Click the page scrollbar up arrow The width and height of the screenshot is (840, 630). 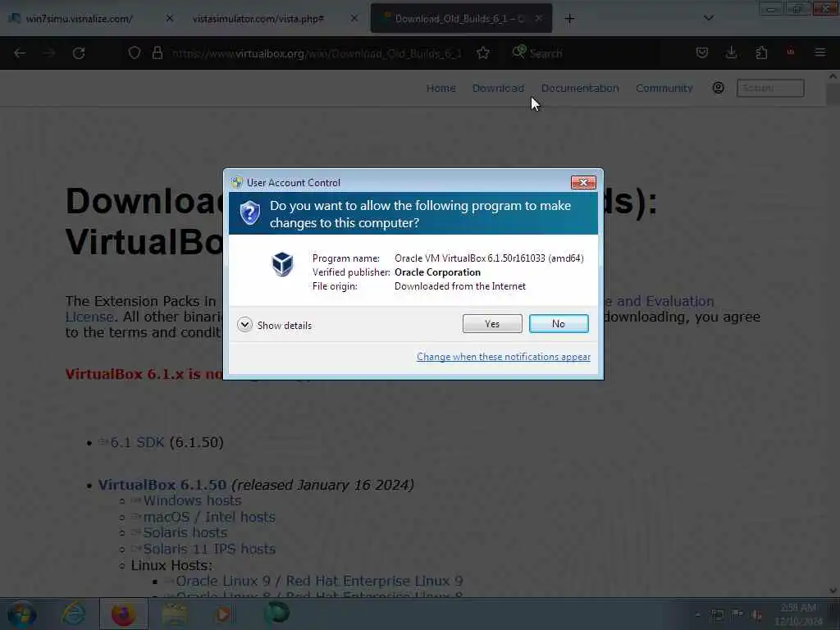[x=833, y=77]
